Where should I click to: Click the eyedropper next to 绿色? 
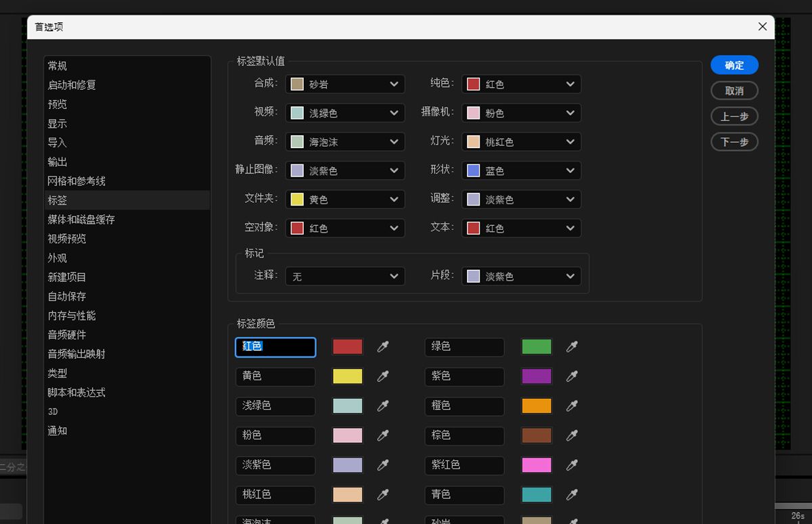tap(572, 346)
